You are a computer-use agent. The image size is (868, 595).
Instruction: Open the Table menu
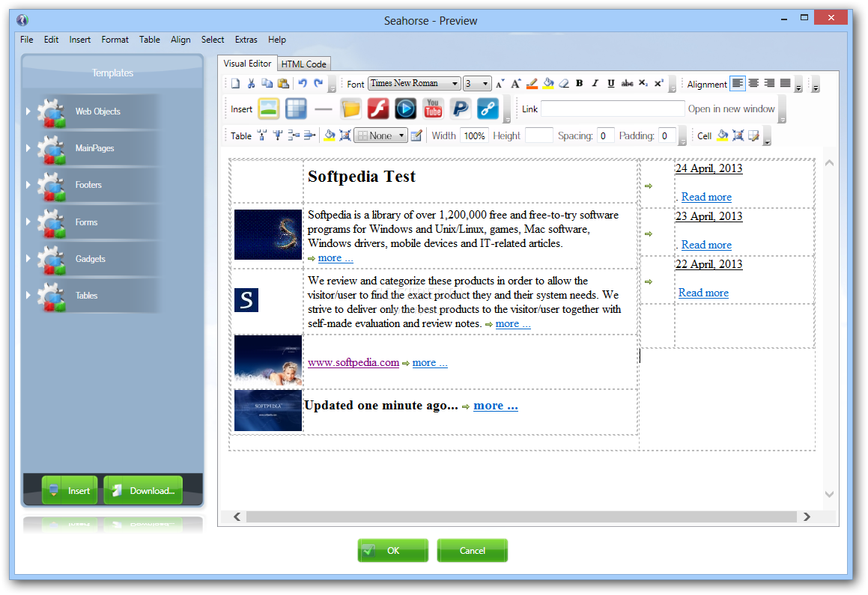click(150, 40)
